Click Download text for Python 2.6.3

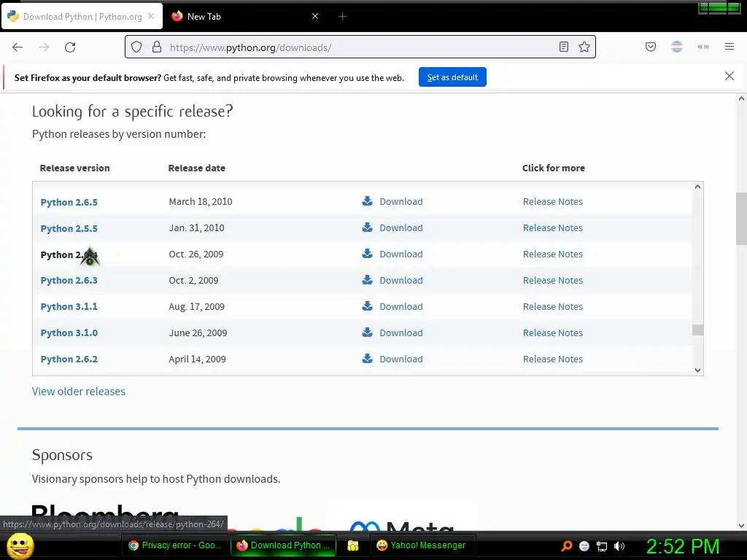tap(401, 281)
